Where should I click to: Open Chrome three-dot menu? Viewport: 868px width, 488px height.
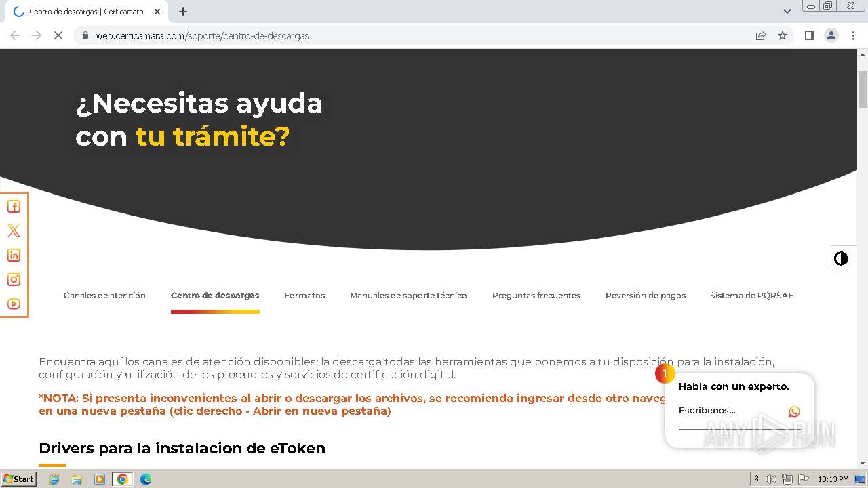(853, 35)
